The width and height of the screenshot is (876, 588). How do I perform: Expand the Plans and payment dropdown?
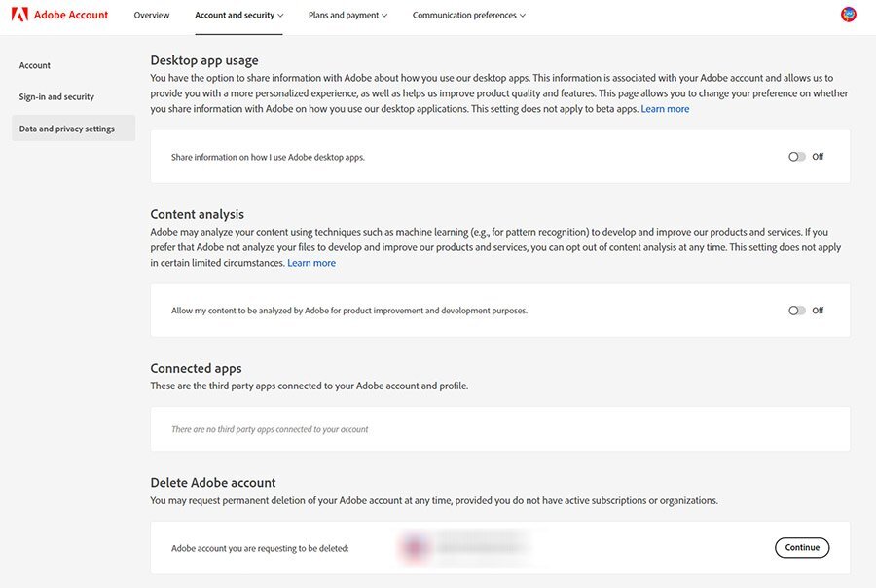point(347,16)
